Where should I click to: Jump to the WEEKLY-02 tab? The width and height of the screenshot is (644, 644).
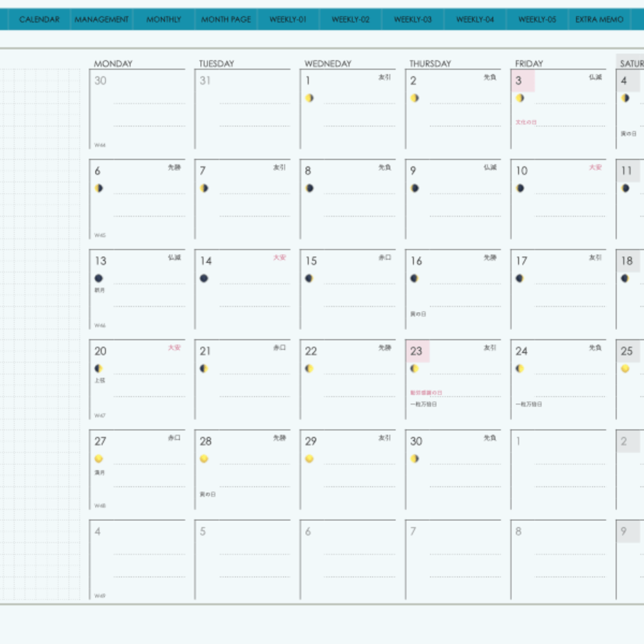coord(351,20)
